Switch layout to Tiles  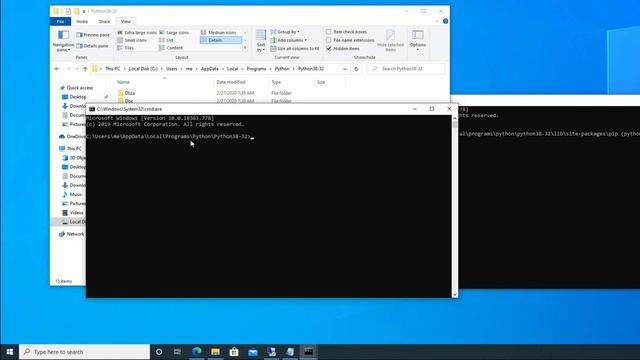(x=126, y=48)
